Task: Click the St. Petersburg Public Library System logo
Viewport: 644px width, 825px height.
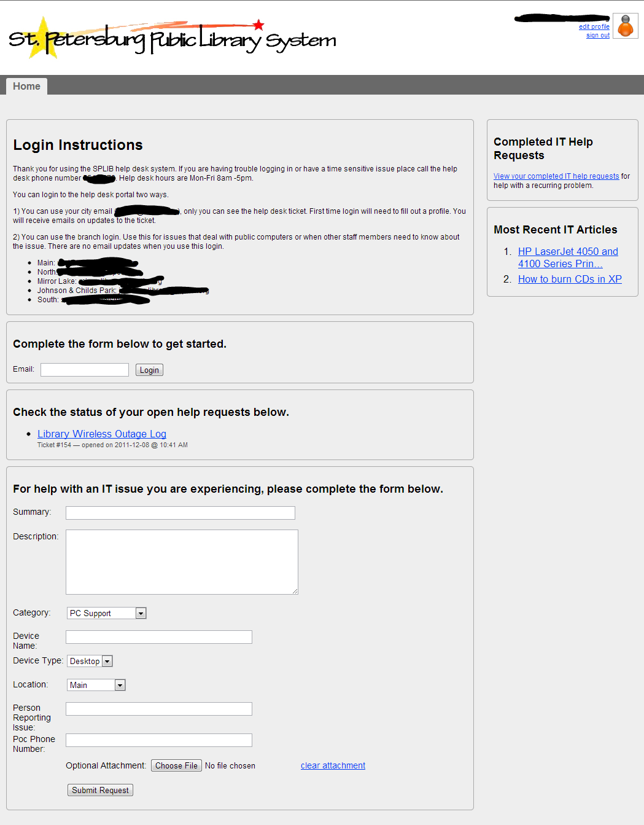Action: (173, 39)
